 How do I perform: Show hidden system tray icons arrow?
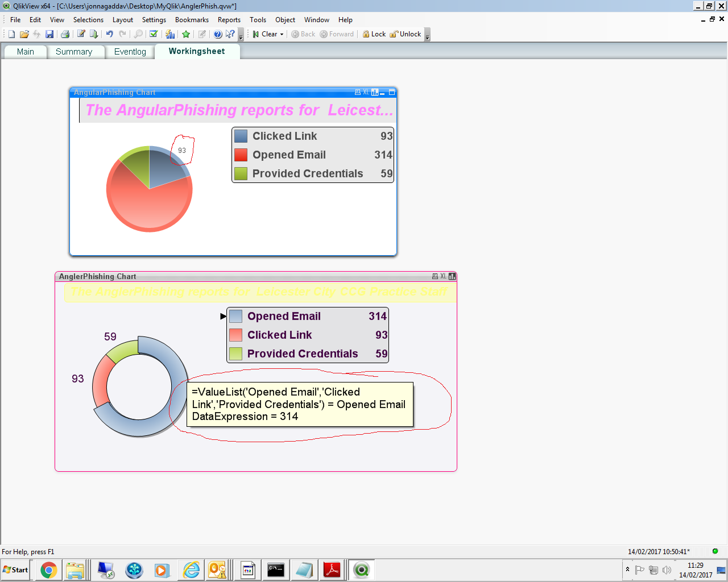click(627, 569)
